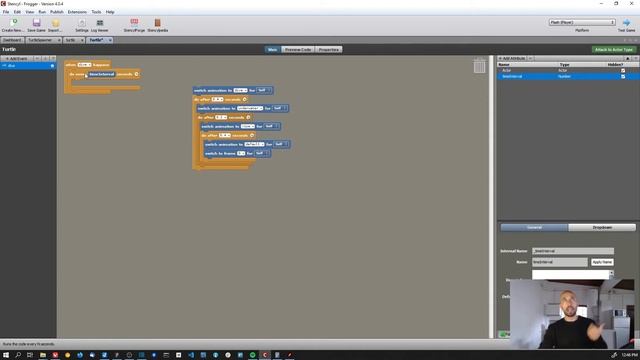Select the General tab in the attribute panel
Image resolution: width=640 pixels, height=360 pixels.
(x=534, y=227)
